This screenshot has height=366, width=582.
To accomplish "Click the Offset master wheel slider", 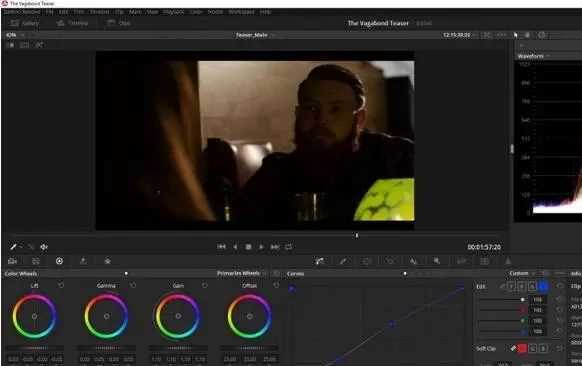I will click(249, 348).
